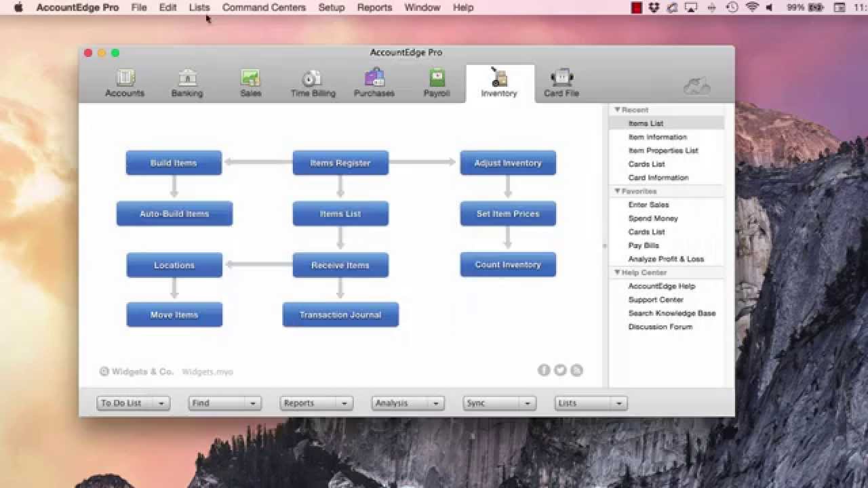The image size is (868, 488).
Task: Collapse the Recent section
Action: [617, 110]
